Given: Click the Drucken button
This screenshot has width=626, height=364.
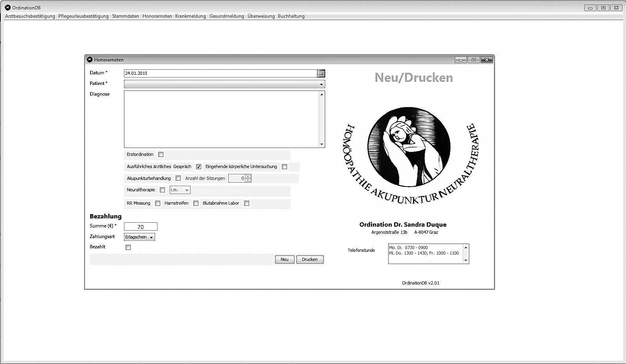Looking at the screenshot, I should pos(310,259).
